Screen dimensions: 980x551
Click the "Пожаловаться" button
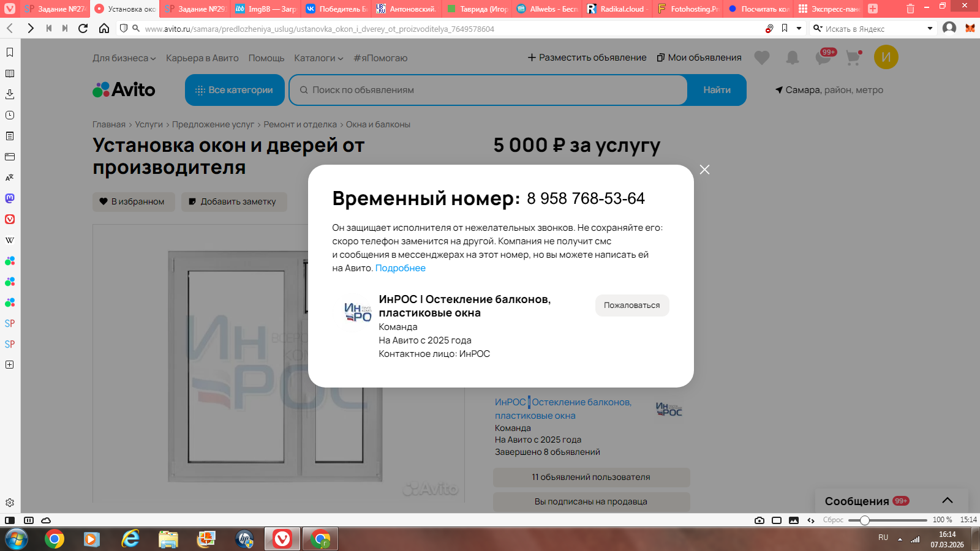coord(632,305)
